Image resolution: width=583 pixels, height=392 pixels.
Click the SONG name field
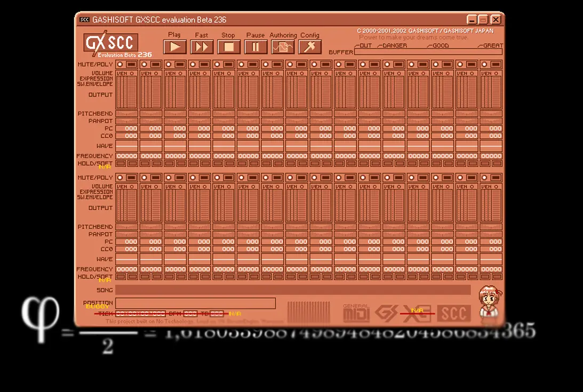point(293,290)
